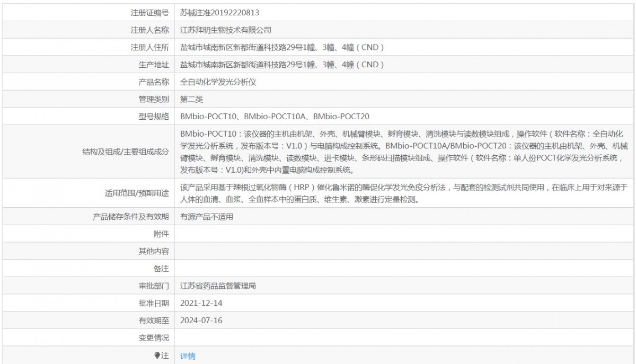The image size is (636, 364).
Task: Click the expiry date 2024-07-16
Action: (200, 321)
